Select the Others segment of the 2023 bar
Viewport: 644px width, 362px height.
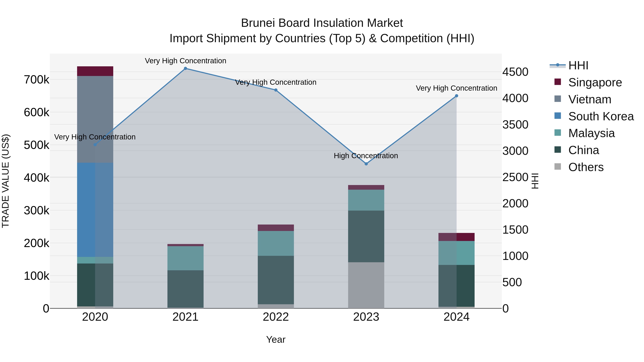click(x=366, y=285)
